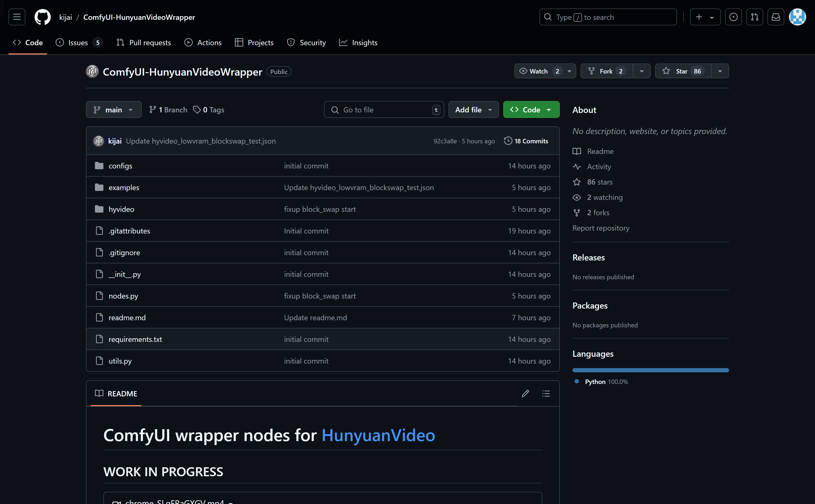Open the configs folder

120,166
